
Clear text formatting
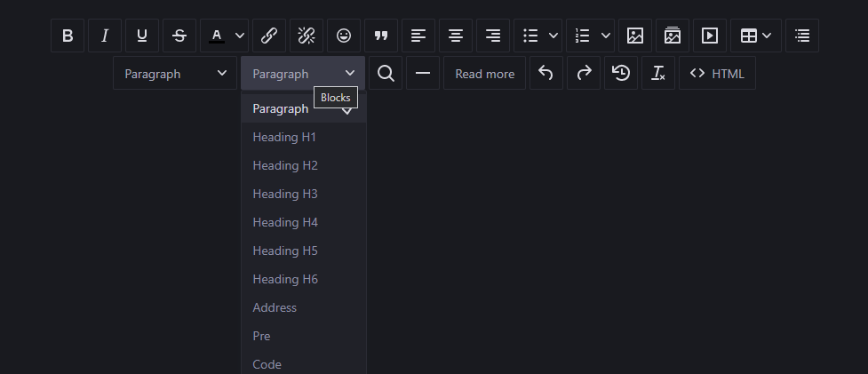[658, 73]
